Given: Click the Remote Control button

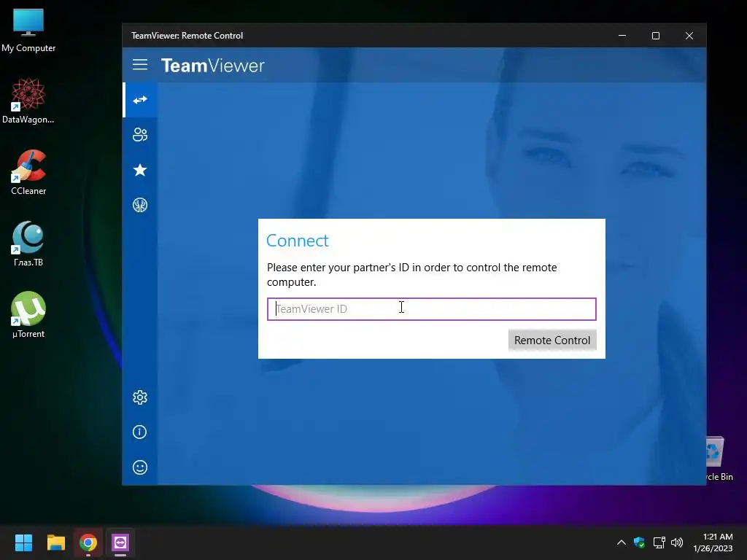Looking at the screenshot, I should click(552, 341).
